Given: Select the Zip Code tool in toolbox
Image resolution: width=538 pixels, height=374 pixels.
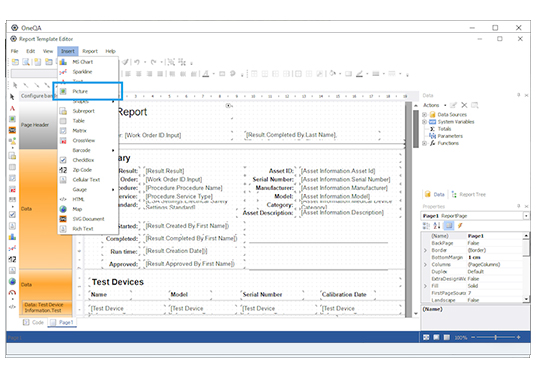Looking at the screenshot, I should pos(12,259).
